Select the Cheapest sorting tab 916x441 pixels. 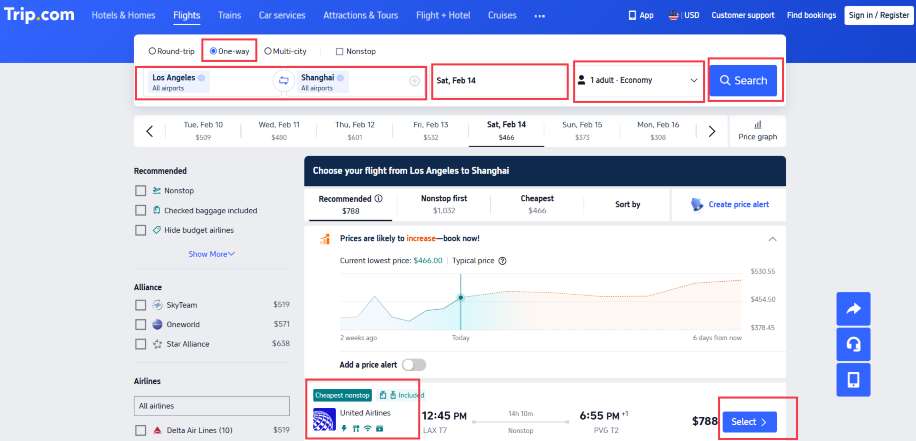(537, 204)
